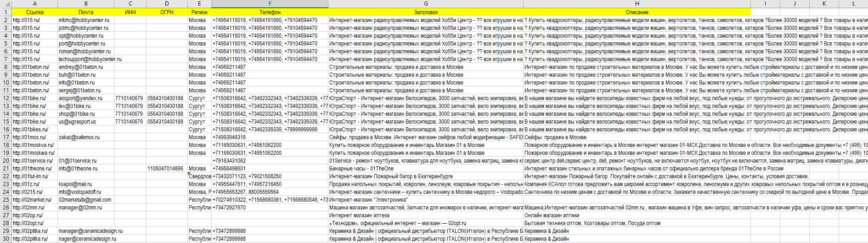
Task: Select cell opt@hobbycenter.ru
Action: click(x=85, y=36)
